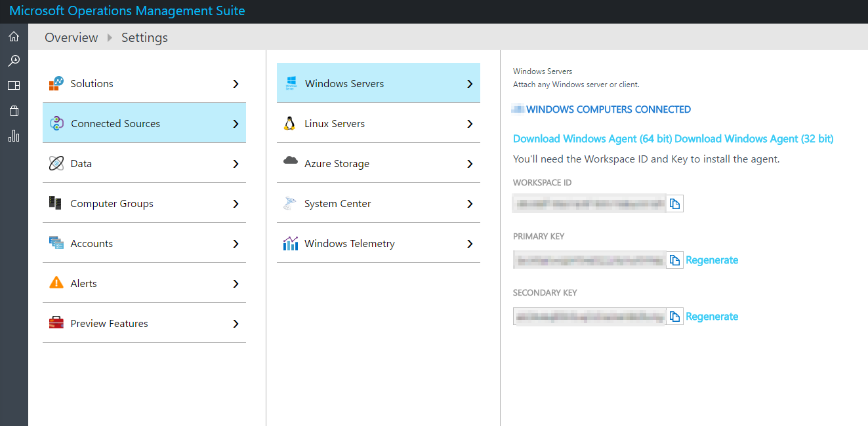
Task: Select Settings in the breadcrumb trail
Action: pos(144,37)
